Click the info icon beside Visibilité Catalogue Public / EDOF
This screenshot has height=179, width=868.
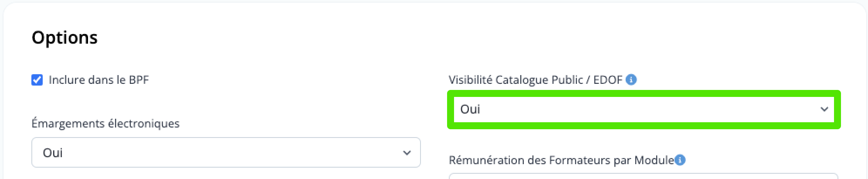(631, 80)
